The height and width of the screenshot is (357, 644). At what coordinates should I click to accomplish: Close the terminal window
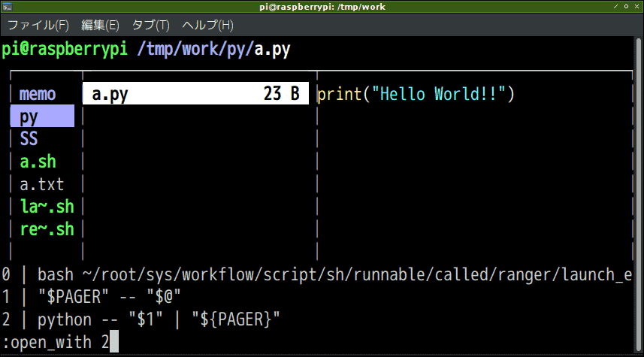[x=636, y=6]
